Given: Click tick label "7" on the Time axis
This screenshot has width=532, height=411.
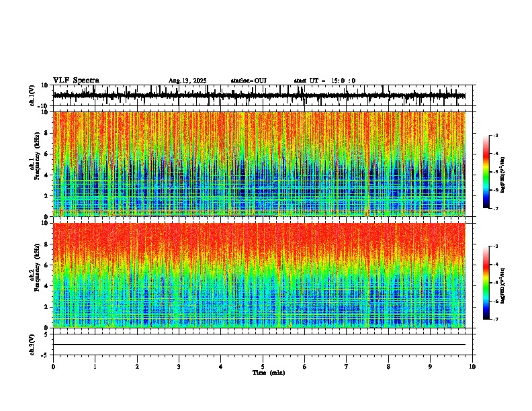Looking at the screenshot, I should click(x=347, y=367).
